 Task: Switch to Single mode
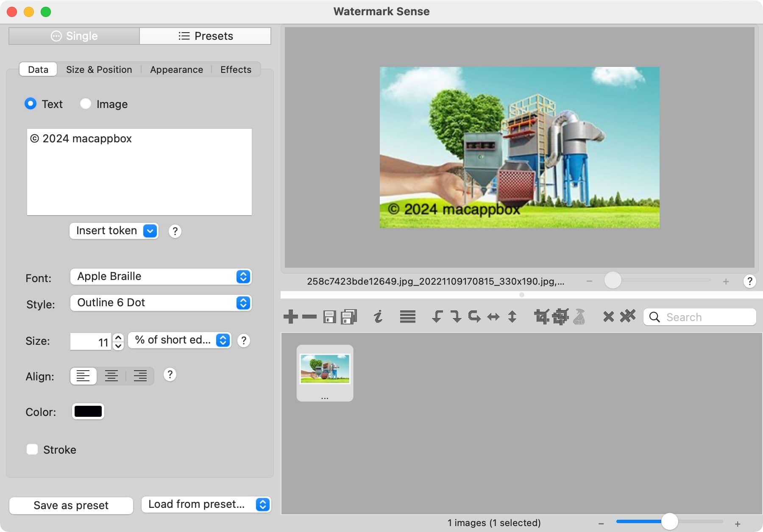[x=74, y=36]
